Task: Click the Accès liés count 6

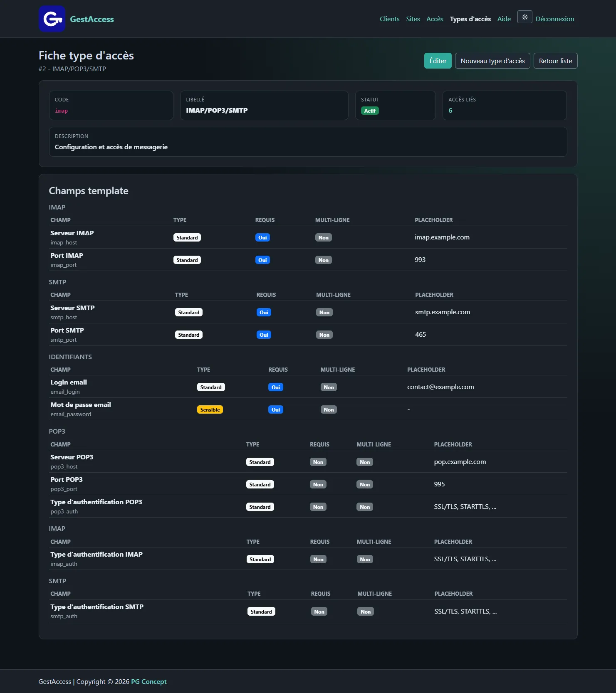Action: (x=450, y=111)
